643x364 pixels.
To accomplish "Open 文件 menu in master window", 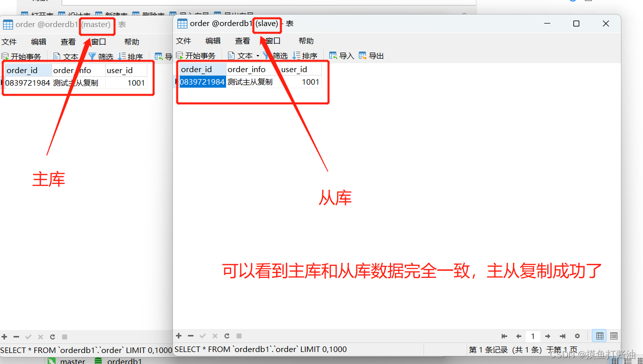I will coord(9,42).
